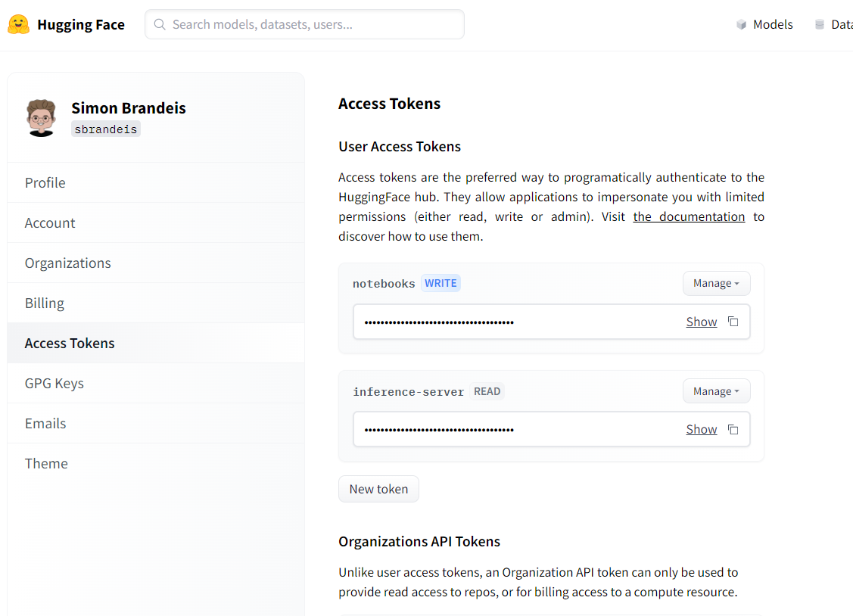Open Models page from top navigation
The image size is (853, 616).
(x=765, y=24)
